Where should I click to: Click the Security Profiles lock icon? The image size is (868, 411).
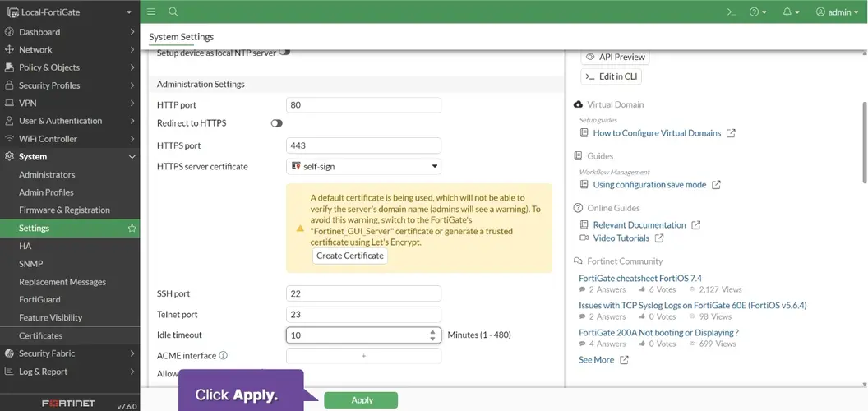(x=9, y=85)
